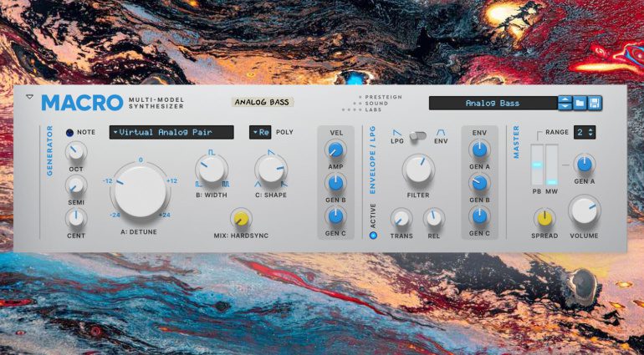Click the yellow Mix: Hardsync knob
The width and height of the screenshot is (644, 355).
[x=241, y=219]
